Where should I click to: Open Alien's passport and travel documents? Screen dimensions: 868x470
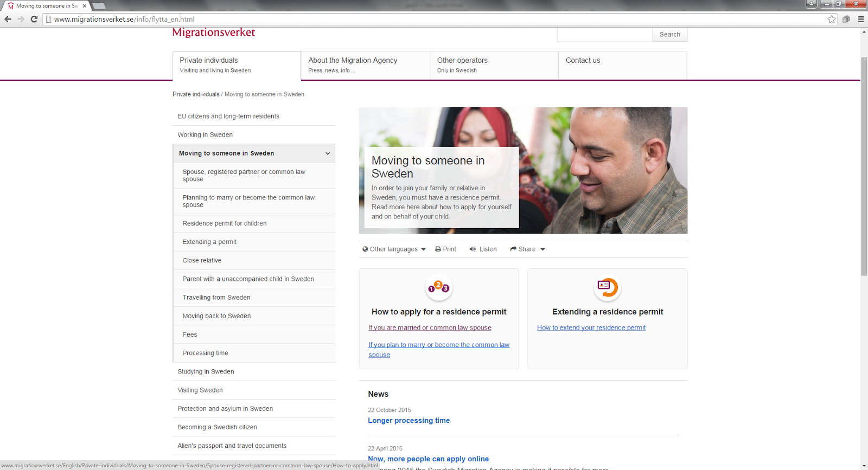click(x=254, y=446)
